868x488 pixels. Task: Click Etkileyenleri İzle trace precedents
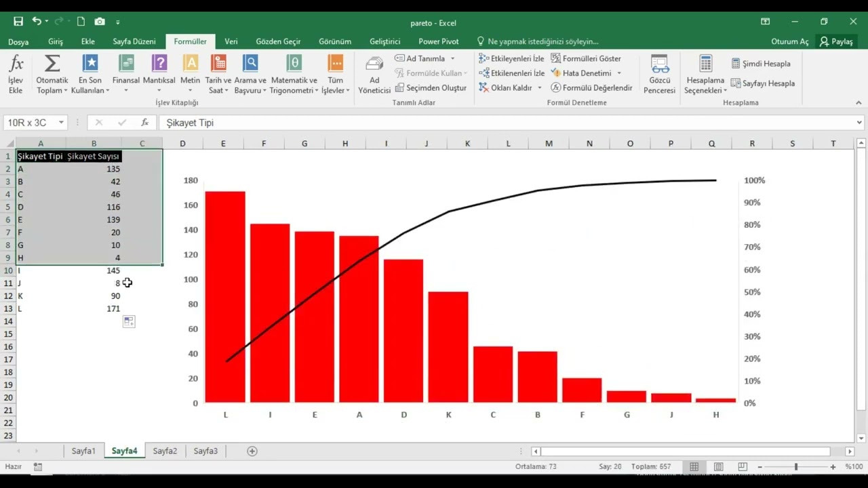(x=511, y=58)
